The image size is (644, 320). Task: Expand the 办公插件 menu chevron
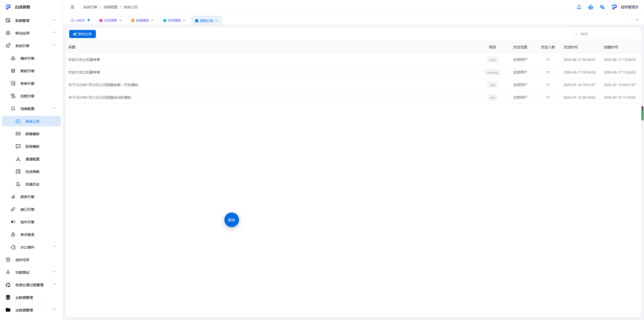54,246
